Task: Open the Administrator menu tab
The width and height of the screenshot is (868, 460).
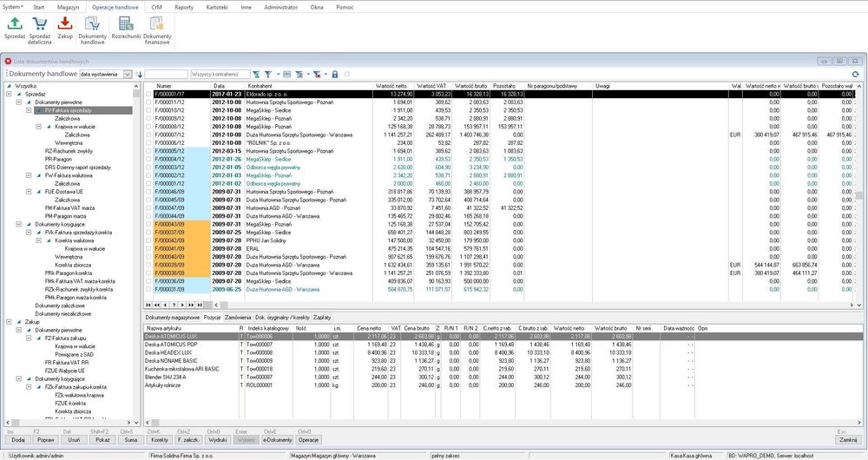Action: 280,7
